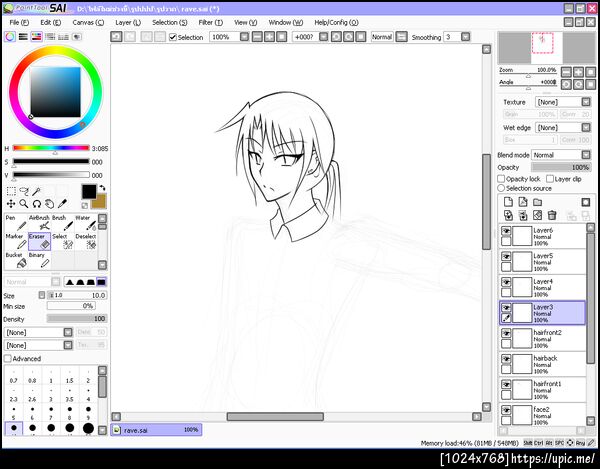The image size is (600, 469).
Task: Choose brush size 0.7 preset
Action: [x=13, y=376]
